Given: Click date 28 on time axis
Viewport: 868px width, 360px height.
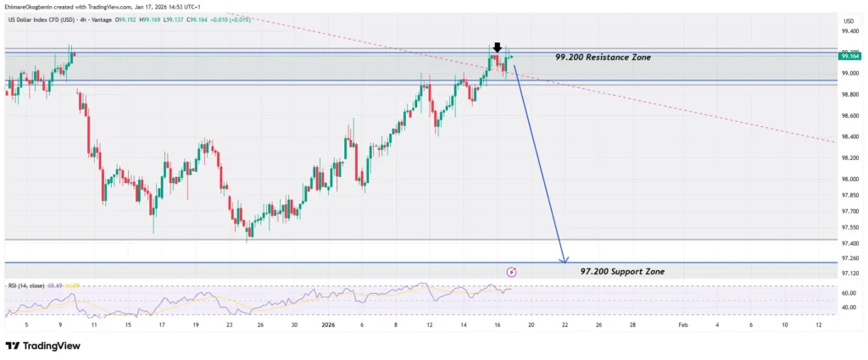Looking at the screenshot, I should pos(632,326).
